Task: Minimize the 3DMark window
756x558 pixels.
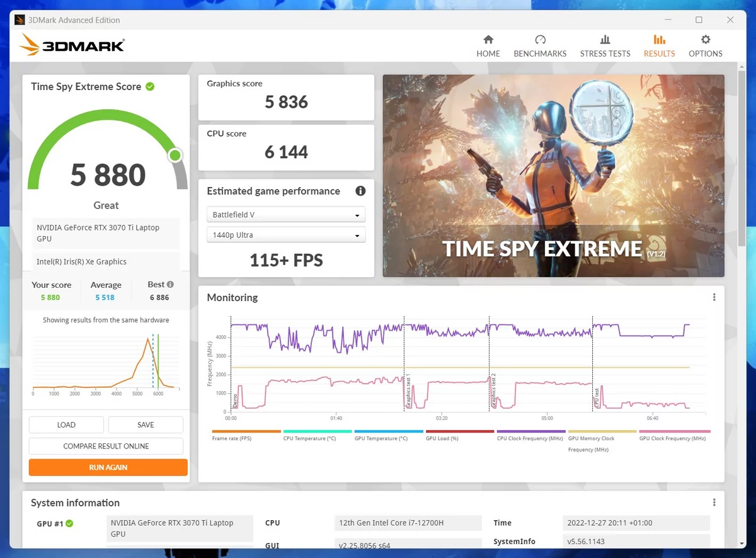Action: pos(668,20)
